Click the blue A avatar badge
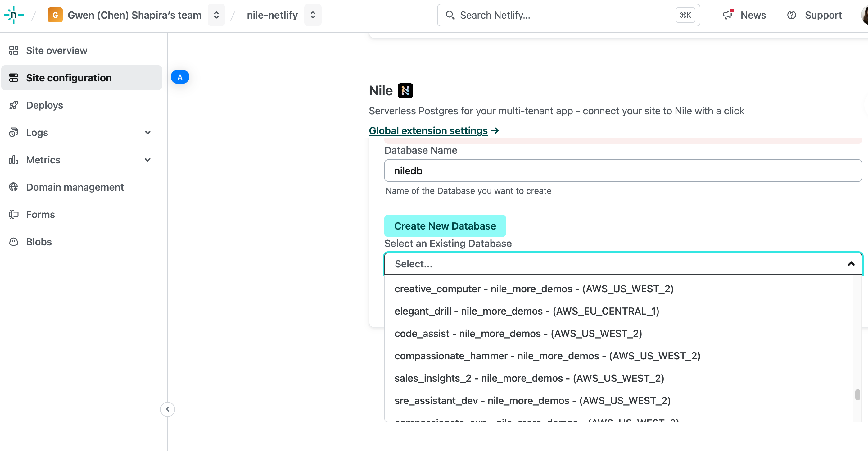The width and height of the screenshot is (868, 451). [x=180, y=77]
